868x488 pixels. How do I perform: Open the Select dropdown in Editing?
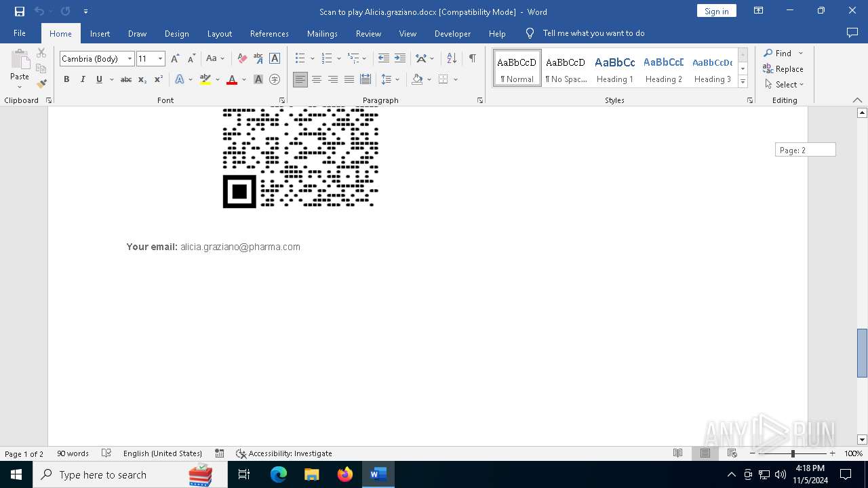pos(784,85)
